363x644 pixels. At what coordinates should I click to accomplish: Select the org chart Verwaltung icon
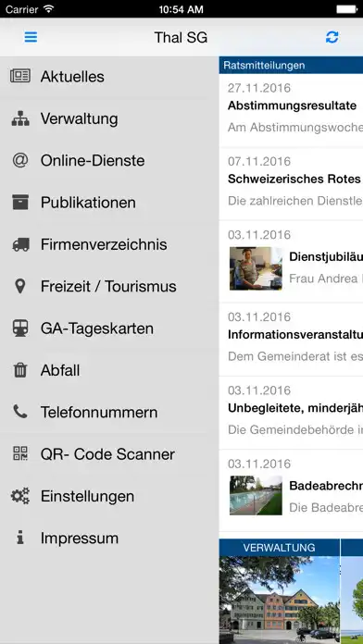20,118
